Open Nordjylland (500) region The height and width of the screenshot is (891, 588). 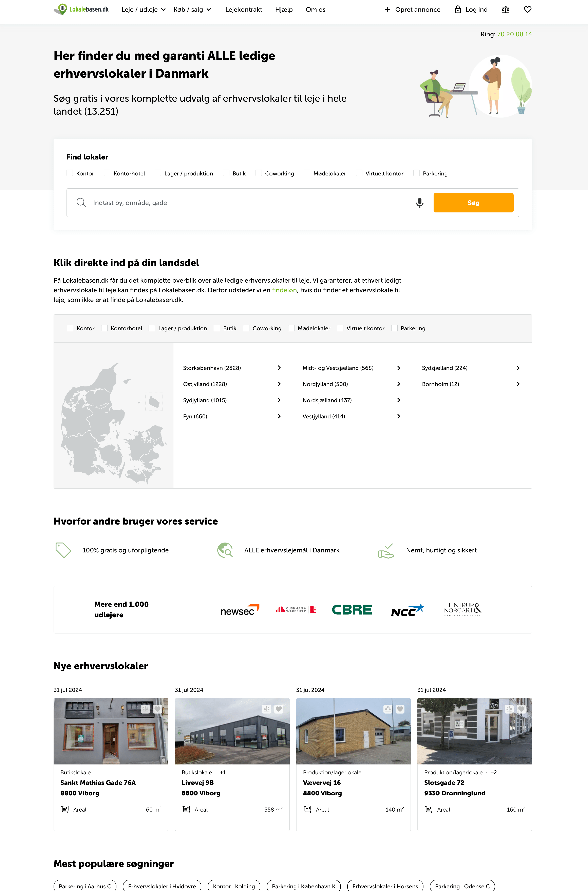coord(352,384)
